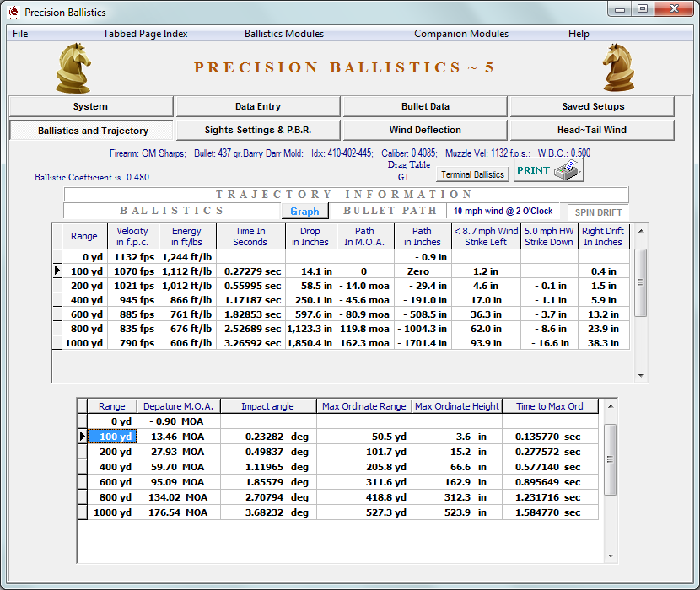The width and height of the screenshot is (700, 590).
Task: Click the Time In Seconds column header
Action: pyautogui.click(x=250, y=236)
